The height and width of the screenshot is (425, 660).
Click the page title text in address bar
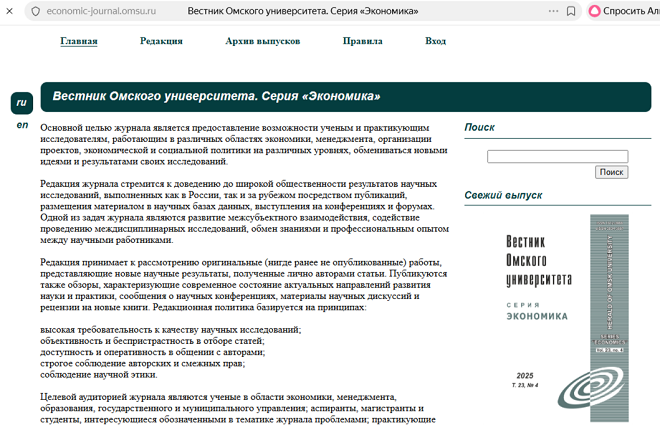[303, 11]
